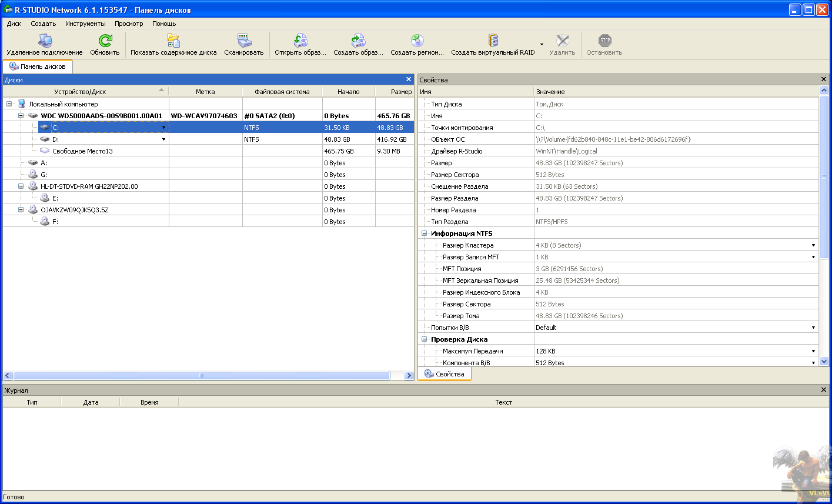
Task: Close the Журнал panel
Action: pyautogui.click(x=824, y=390)
